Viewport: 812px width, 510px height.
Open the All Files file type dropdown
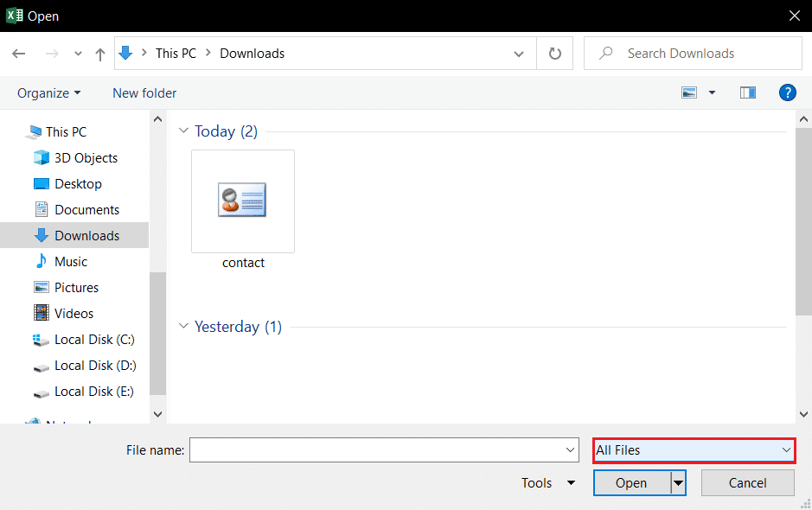point(694,449)
